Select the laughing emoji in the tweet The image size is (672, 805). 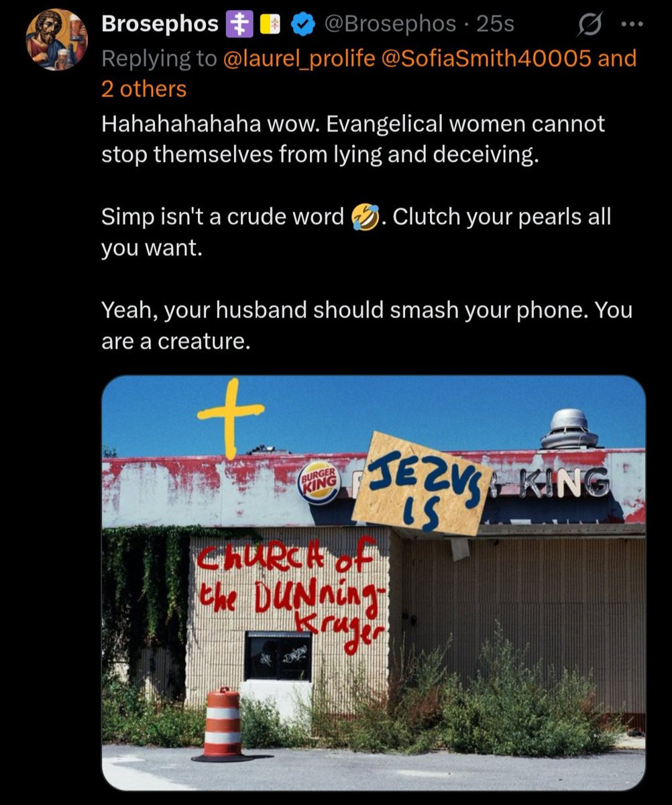click(x=365, y=217)
